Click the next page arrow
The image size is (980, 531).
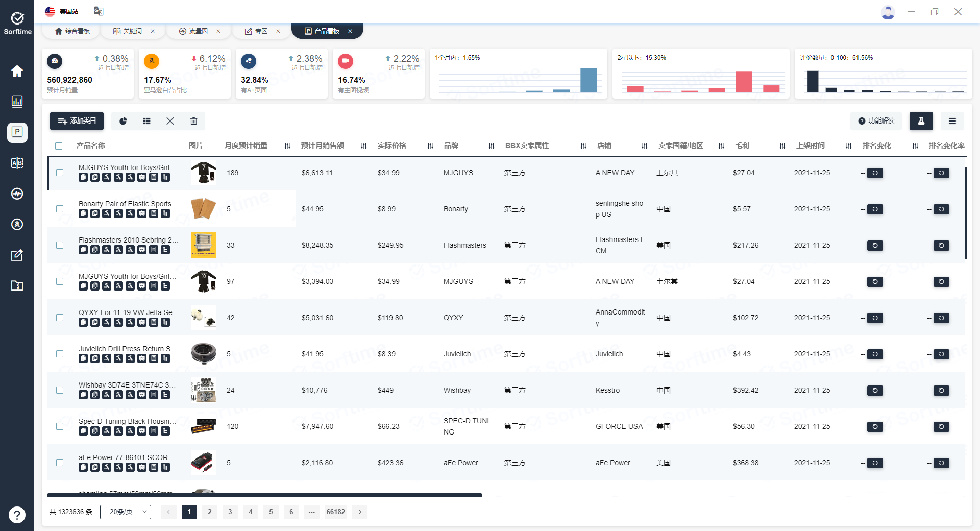coord(360,512)
